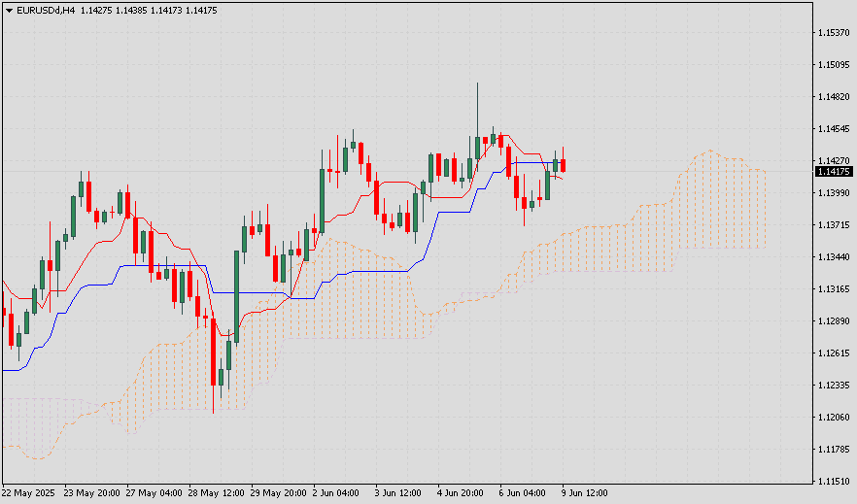The image size is (857, 504).
Task: Click the 23 May 20:00 time label
Action: click(x=91, y=493)
